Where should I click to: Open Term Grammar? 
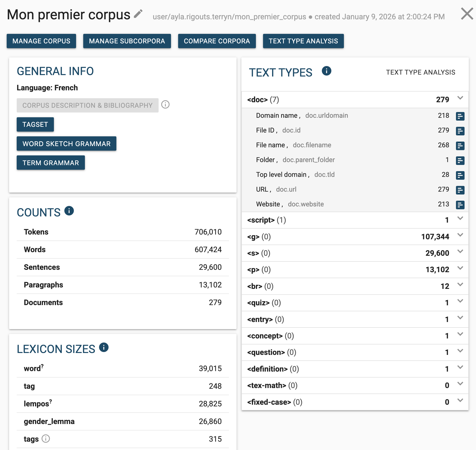(x=51, y=163)
